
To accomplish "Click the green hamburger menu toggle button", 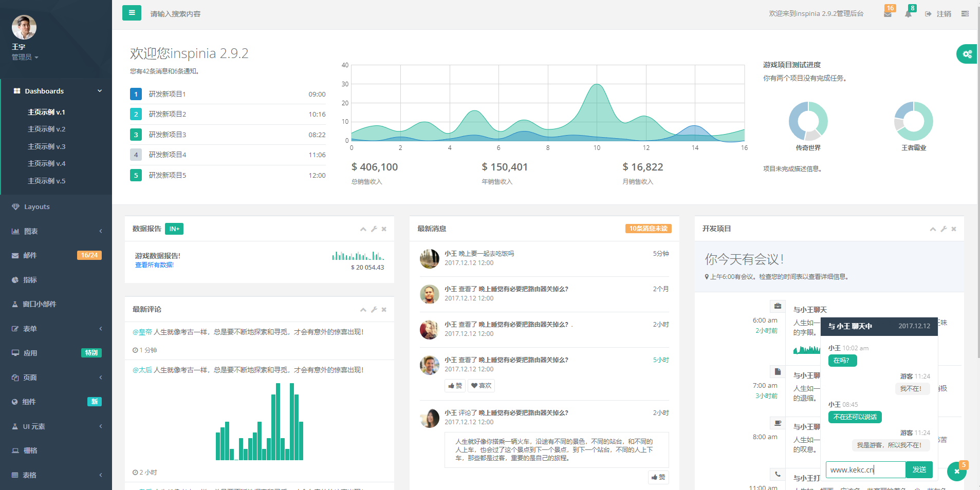I will tap(132, 13).
